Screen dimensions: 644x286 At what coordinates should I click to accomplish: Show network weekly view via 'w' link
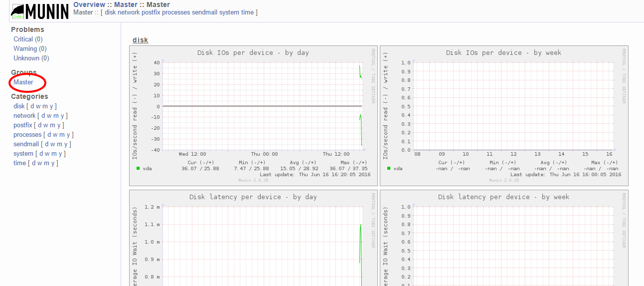coord(49,116)
